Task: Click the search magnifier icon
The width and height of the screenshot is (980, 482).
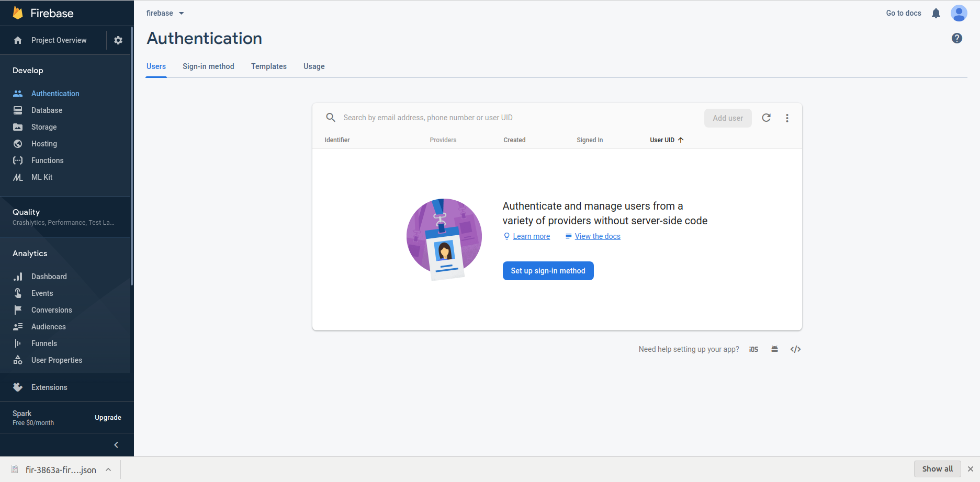Action: [x=331, y=118]
